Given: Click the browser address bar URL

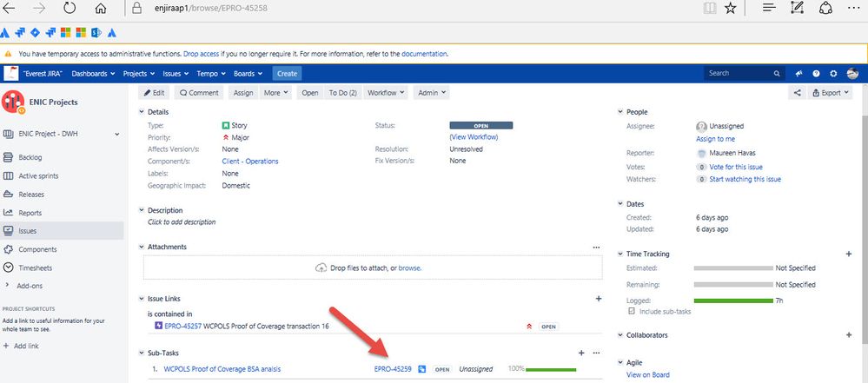Looking at the screenshot, I should [211, 9].
